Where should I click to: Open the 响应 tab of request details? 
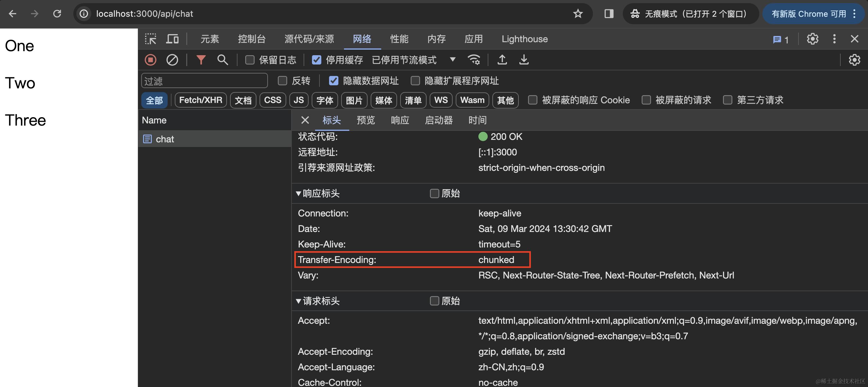400,120
